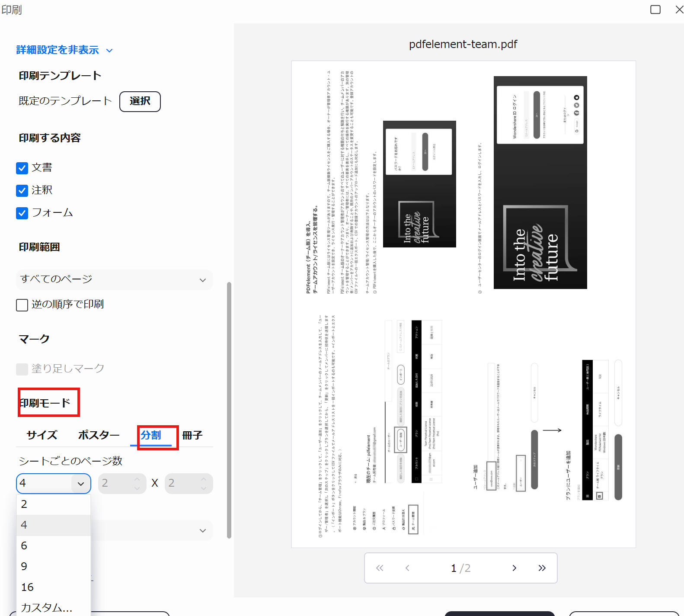Click 既定のテンプレート label
Image resolution: width=684 pixels, height=616 pixels.
(65, 101)
